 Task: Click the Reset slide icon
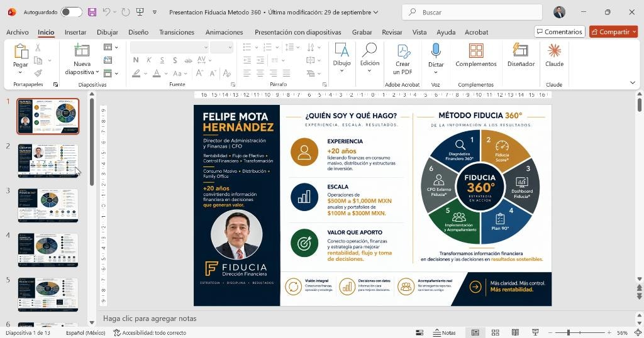[x=108, y=60]
